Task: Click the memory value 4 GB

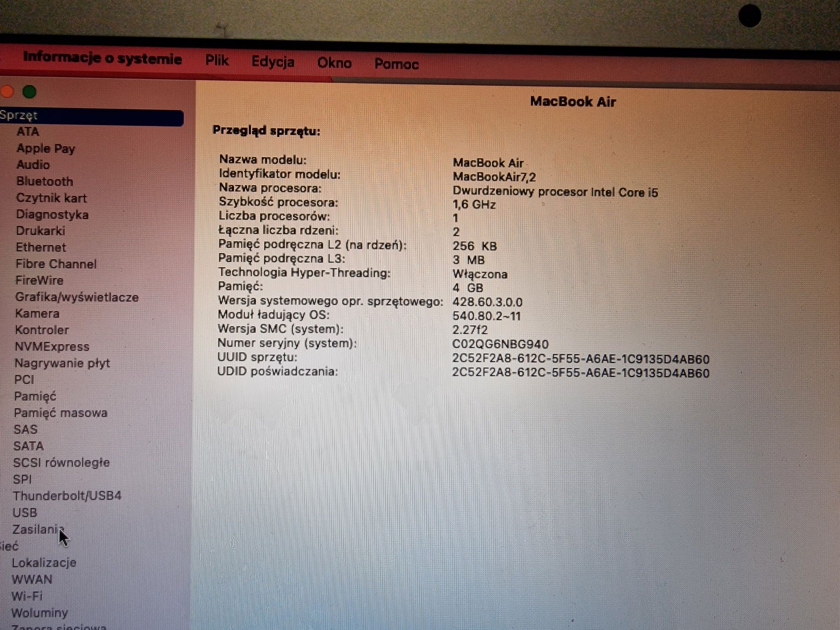Action: [x=468, y=288]
